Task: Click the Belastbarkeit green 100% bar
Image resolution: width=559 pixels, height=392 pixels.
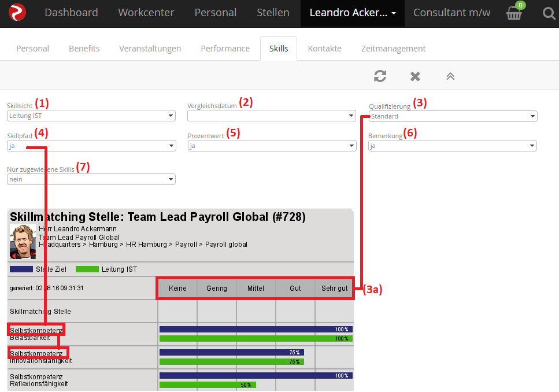Action: pyautogui.click(x=256, y=338)
